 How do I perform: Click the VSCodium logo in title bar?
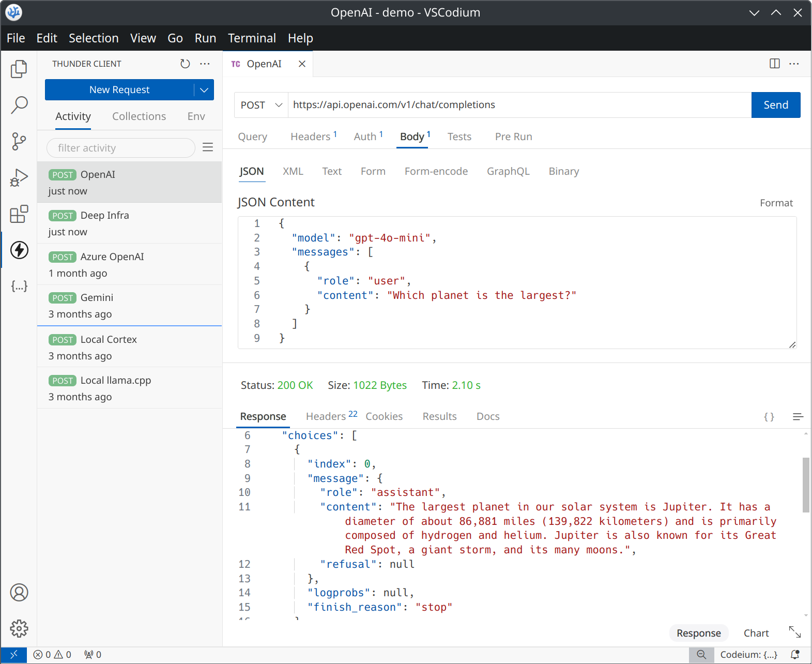click(14, 12)
